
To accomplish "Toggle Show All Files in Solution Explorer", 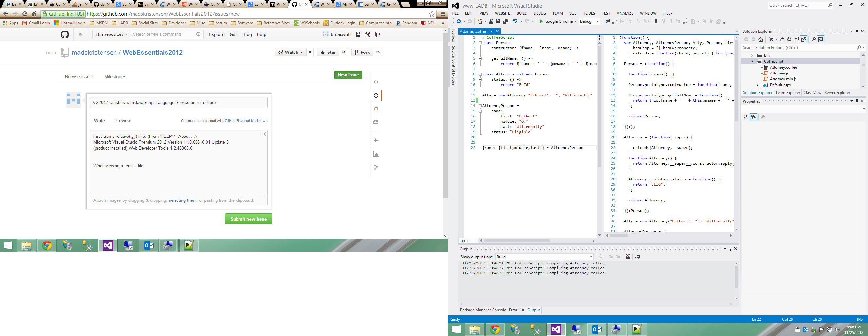I will pyautogui.click(x=804, y=39).
